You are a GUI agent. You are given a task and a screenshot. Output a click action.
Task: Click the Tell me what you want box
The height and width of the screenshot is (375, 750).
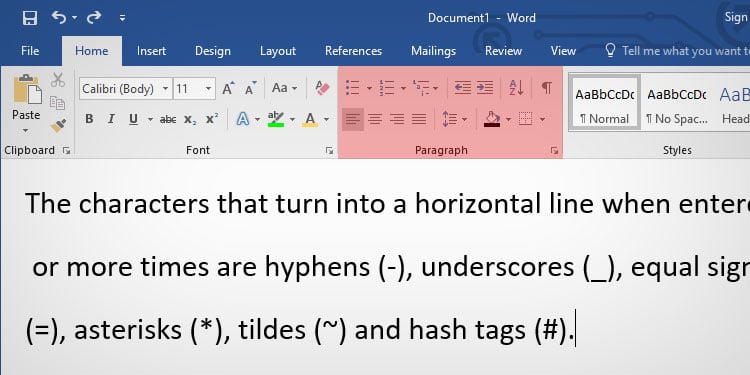click(677, 51)
